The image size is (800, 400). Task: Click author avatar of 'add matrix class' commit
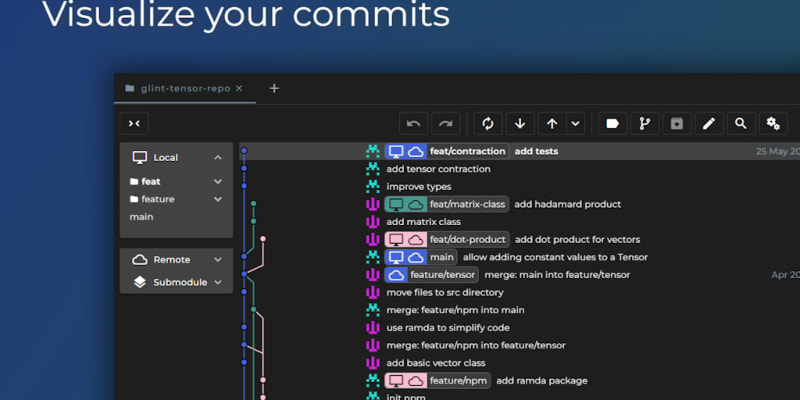pyautogui.click(x=373, y=222)
